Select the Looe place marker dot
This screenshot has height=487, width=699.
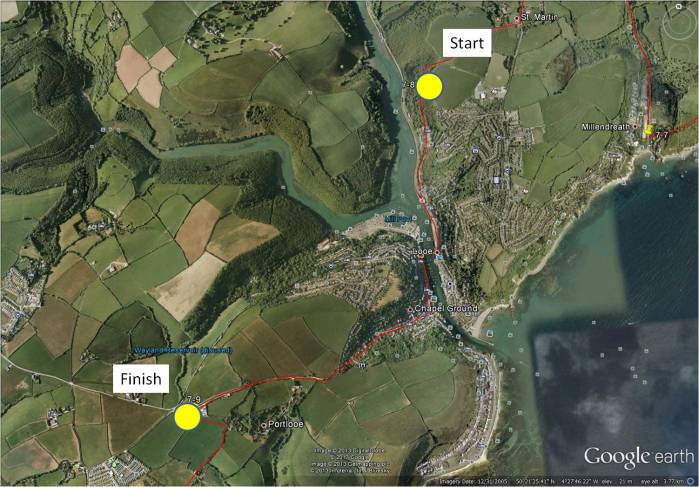pyautogui.click(x=437, y=252)
